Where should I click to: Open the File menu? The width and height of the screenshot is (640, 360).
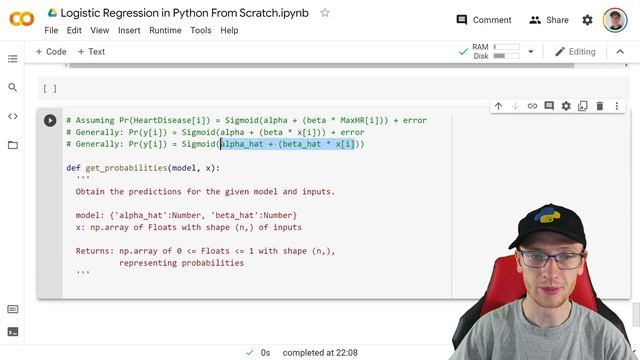[x=51, y=30]
